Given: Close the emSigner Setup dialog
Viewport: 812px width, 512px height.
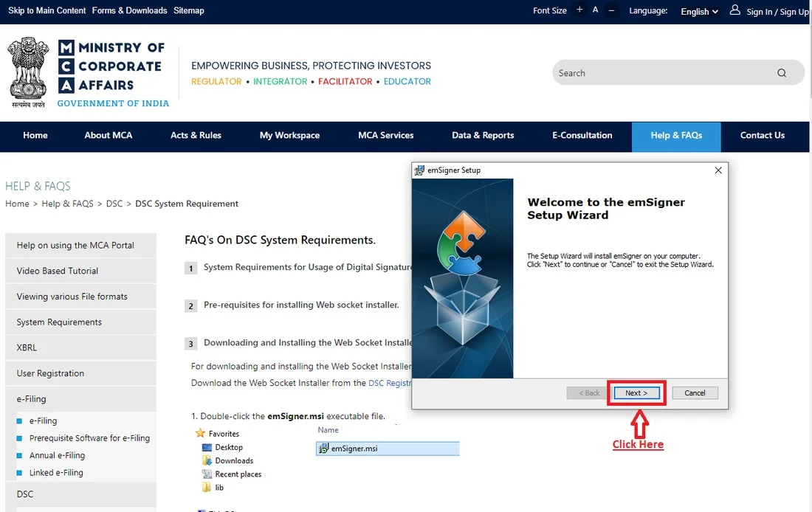Looking at the screenshot, I should [x=718, y=170].
